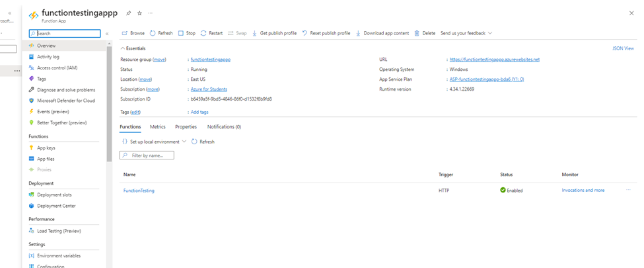Open FunctionTesting function link
Viewport: 644px width, 268px height.
pyautogui.click(x=139, y=191)
